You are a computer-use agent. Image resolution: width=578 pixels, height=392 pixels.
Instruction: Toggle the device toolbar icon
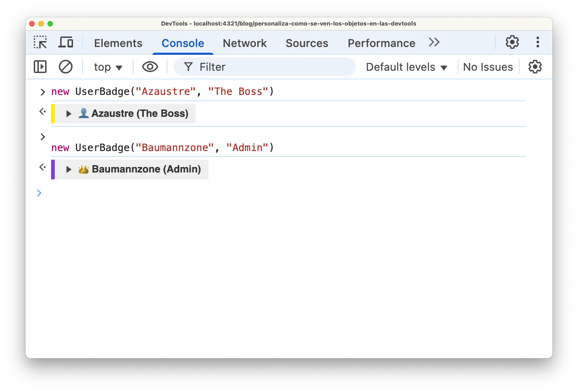(66, 43)
